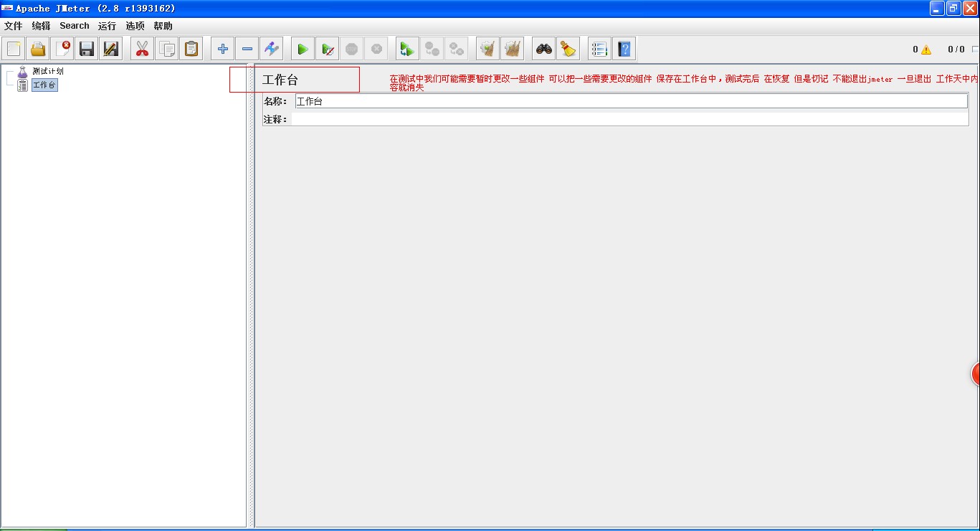This screenshot has width=980, height=531.
Task: Click the 注释 comment field
Action: (629, 119)
